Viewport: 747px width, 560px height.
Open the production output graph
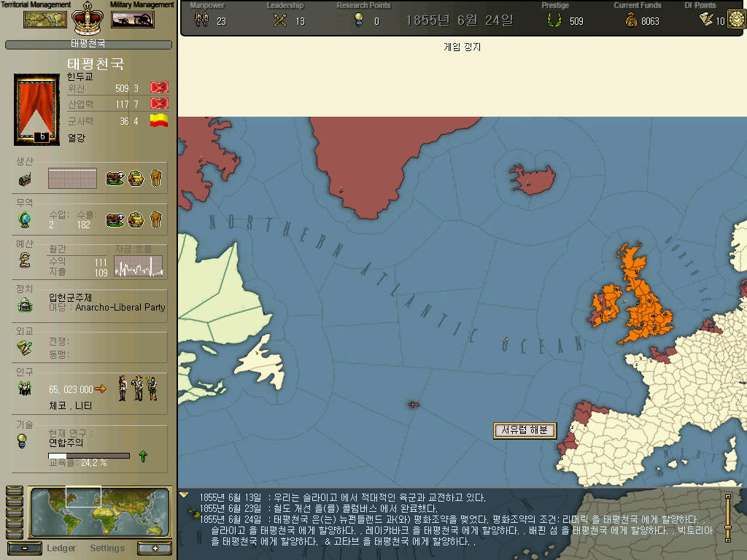72,179
